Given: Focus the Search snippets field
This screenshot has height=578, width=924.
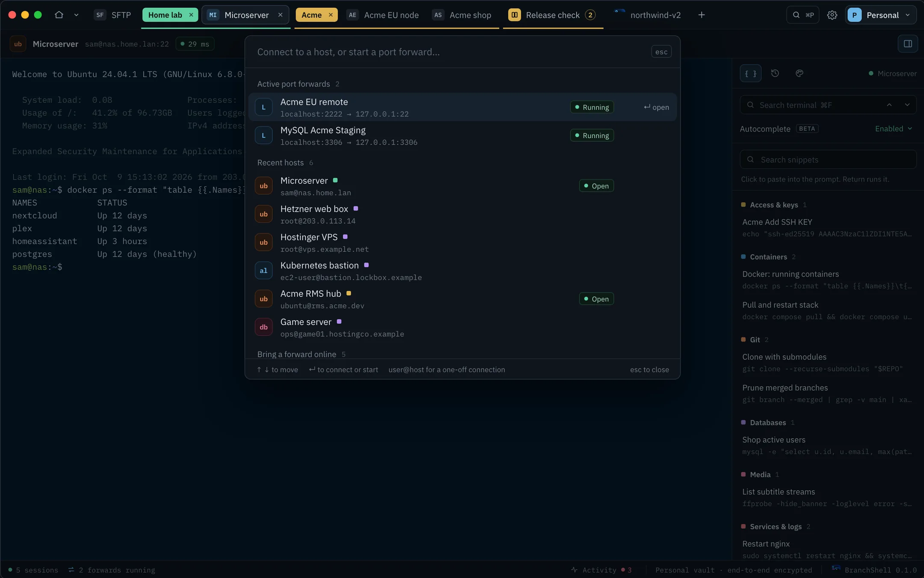Looking at the screenshot, I should coord(828,159).
